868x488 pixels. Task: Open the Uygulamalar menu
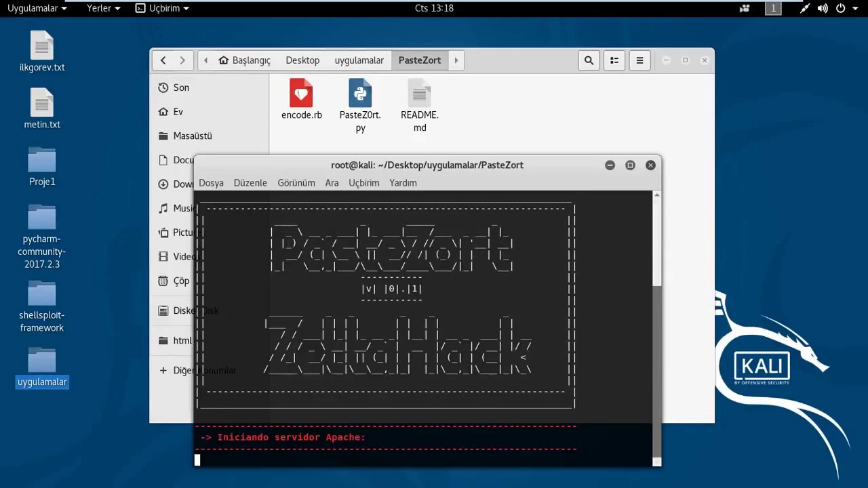click(37, 8)
